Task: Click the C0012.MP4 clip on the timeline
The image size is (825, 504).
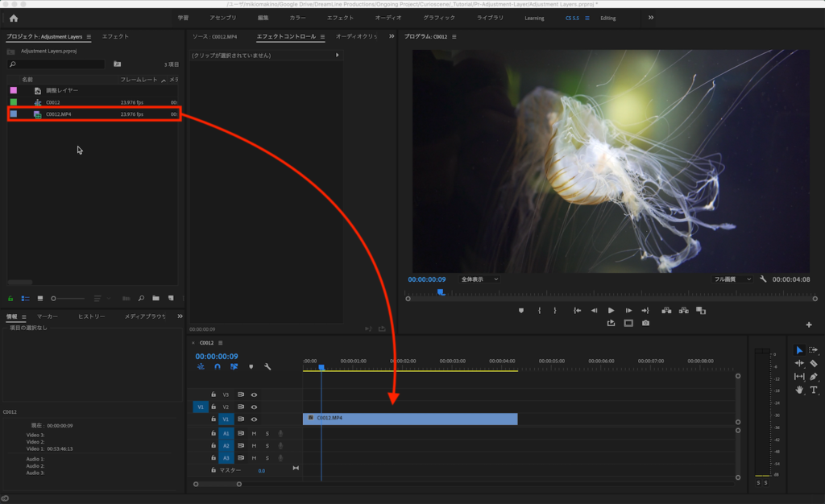Action: (410, 419)
